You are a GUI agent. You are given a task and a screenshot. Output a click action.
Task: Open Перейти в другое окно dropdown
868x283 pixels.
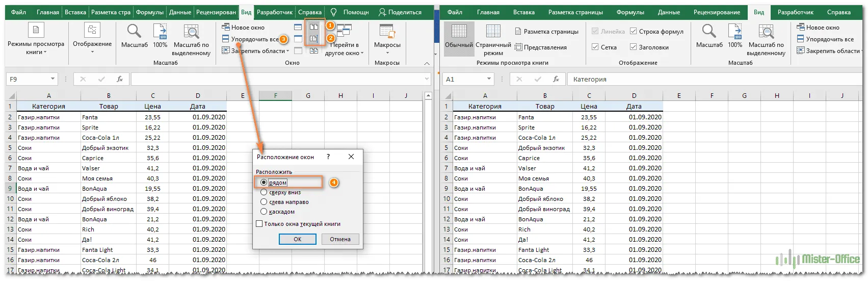pyautogui.click(x=345, y=40)
